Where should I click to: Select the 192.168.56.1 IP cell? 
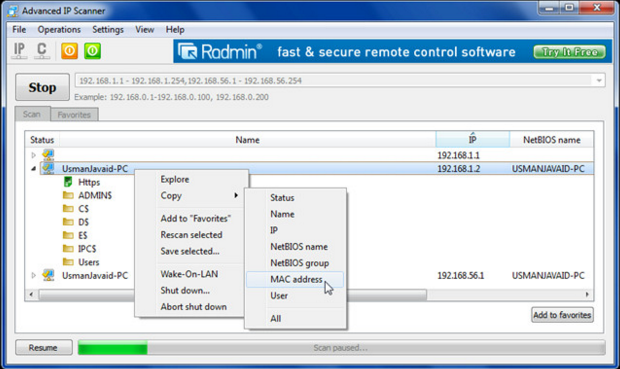click(x=460, y=275)
